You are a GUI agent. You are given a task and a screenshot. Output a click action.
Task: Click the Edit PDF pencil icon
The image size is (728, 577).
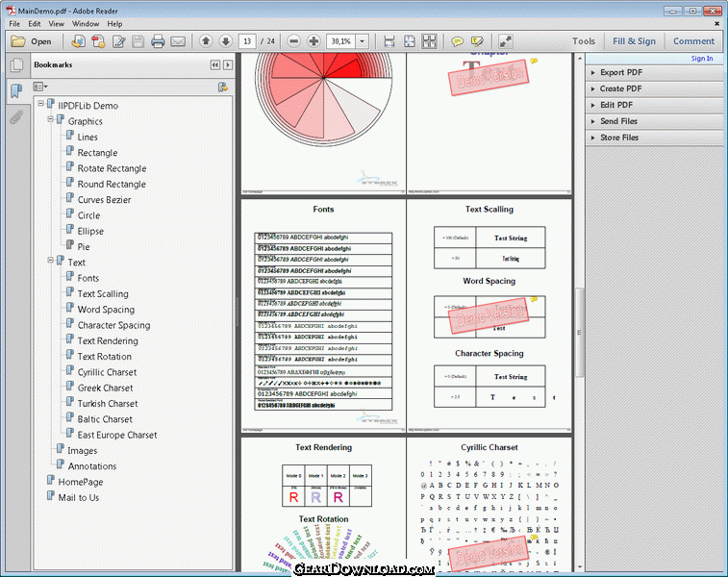pos(119,41)
